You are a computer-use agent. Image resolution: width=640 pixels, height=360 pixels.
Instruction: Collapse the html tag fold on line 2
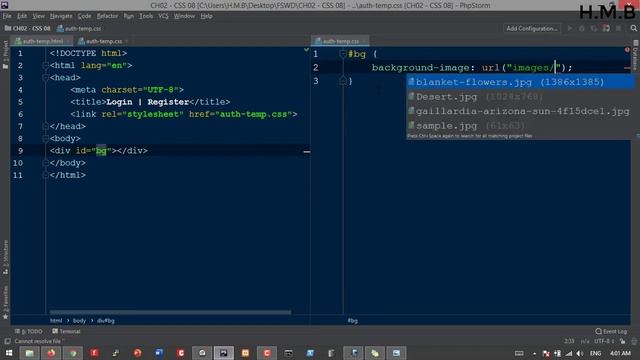pyautogui.click(x=45, y=65)
